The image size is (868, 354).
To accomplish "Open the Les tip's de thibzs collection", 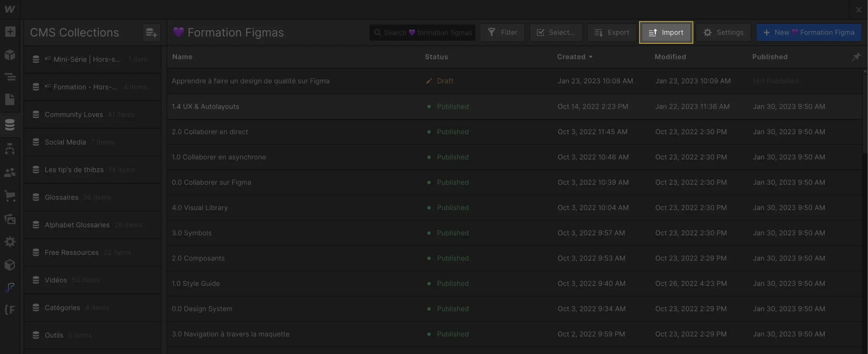I will 92,170.
